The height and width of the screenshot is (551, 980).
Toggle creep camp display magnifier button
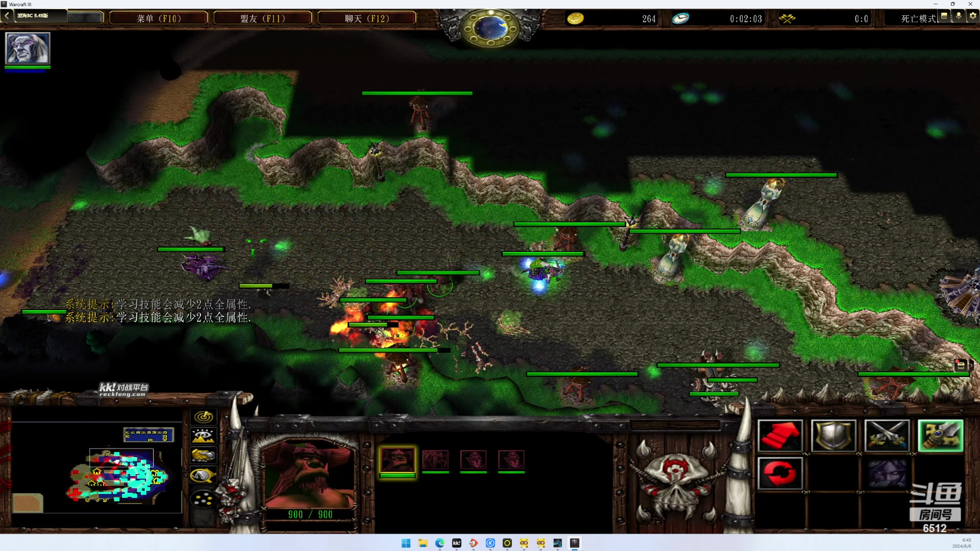(x=203, y=475)
